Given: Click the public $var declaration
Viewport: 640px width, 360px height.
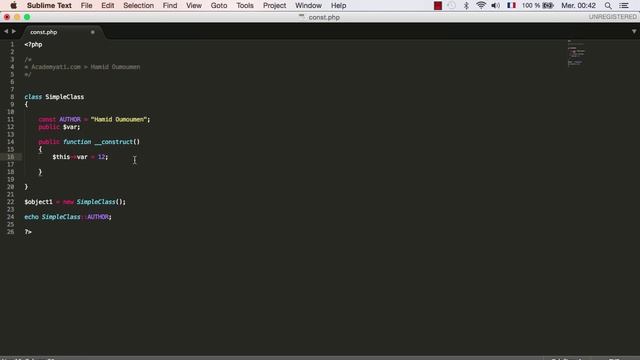Looking at the screenshot, I should click(x=59, y=127).
